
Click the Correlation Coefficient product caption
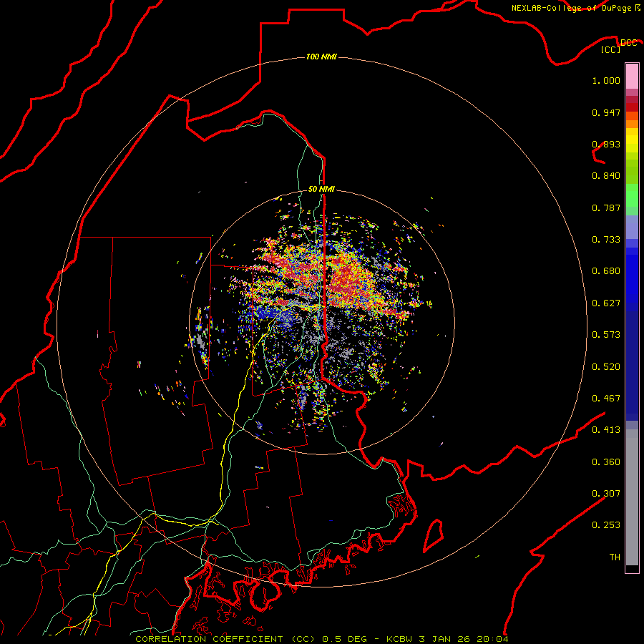[x=321, y=639]
